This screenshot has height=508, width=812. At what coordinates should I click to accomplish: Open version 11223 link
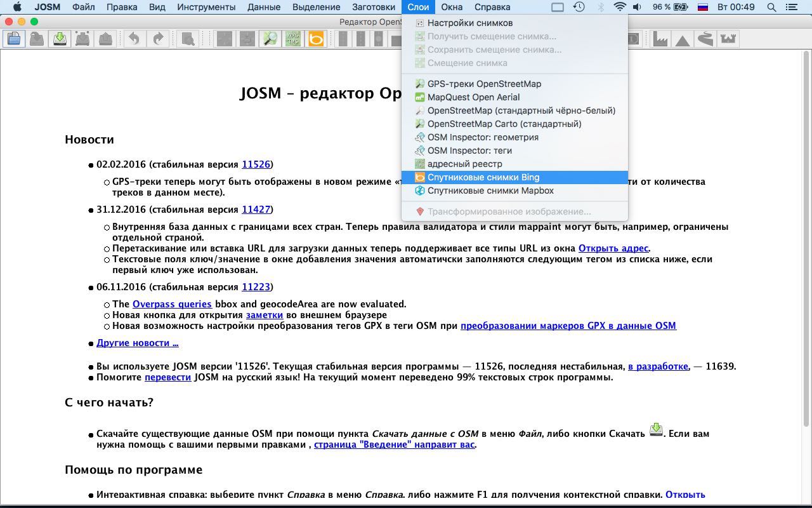(256, 286)
